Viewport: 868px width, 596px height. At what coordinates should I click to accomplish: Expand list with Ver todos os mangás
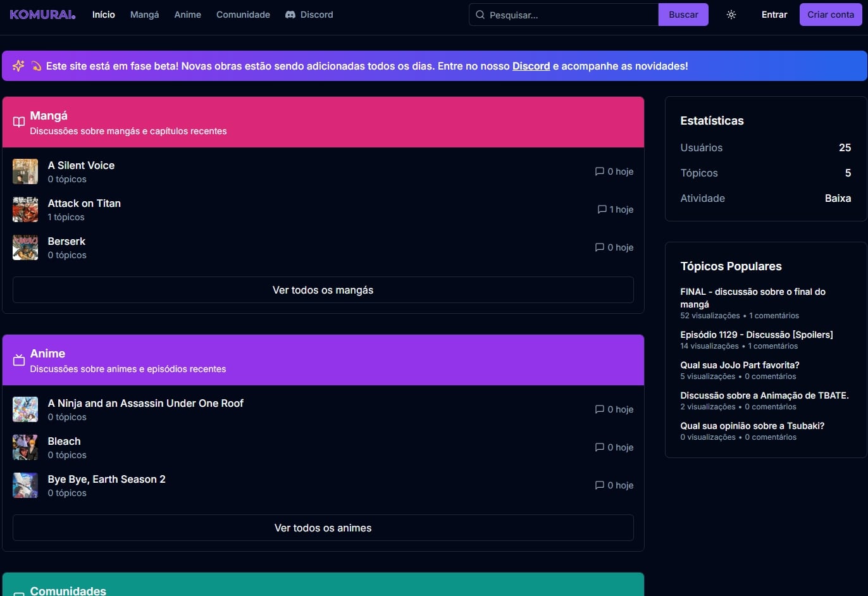pyautogui.click(x=323, y=290)
